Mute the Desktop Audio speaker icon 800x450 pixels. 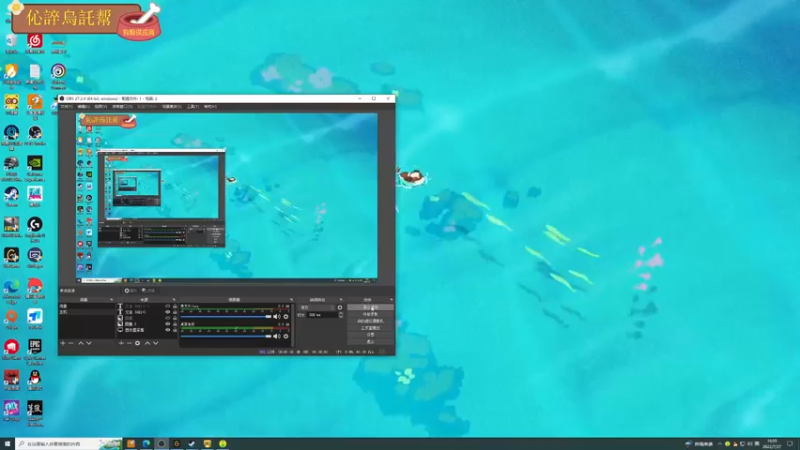tap(276, 336)
